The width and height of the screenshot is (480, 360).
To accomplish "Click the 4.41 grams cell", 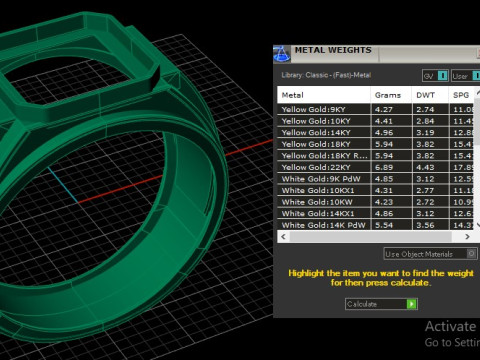I will [x=391, y=121].
